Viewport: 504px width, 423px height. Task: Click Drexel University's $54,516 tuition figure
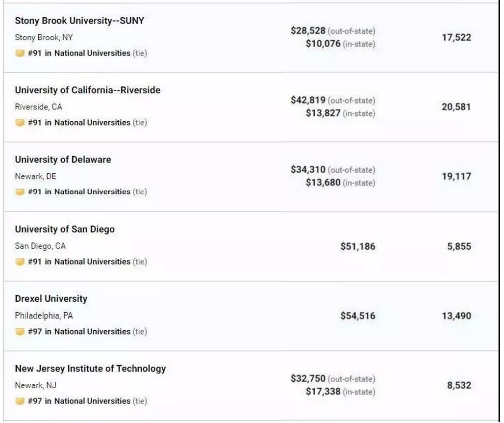358,316
